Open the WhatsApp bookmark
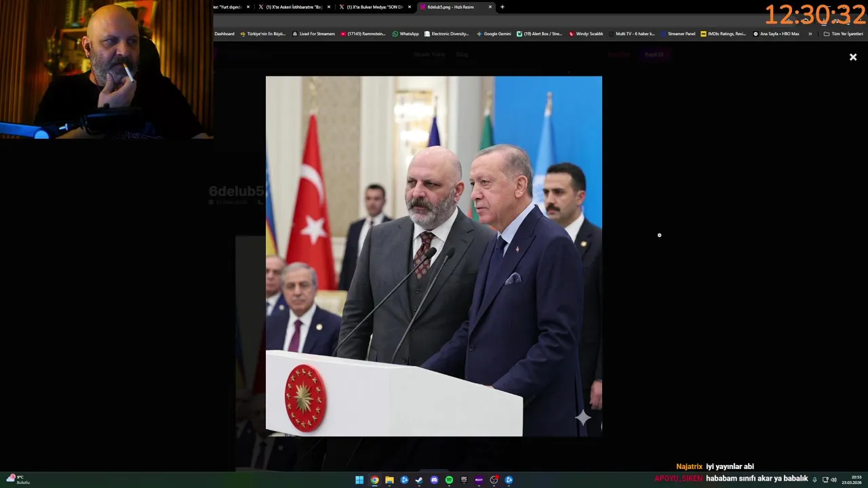This screenshot has height=488, width=868. pyautogui.click(x=406, y=34)
